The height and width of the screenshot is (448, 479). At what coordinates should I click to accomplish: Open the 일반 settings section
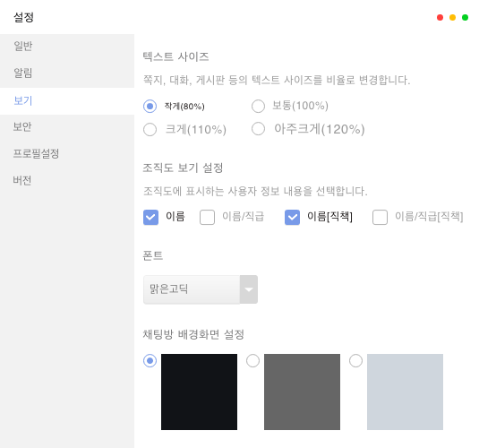(67, 47)
